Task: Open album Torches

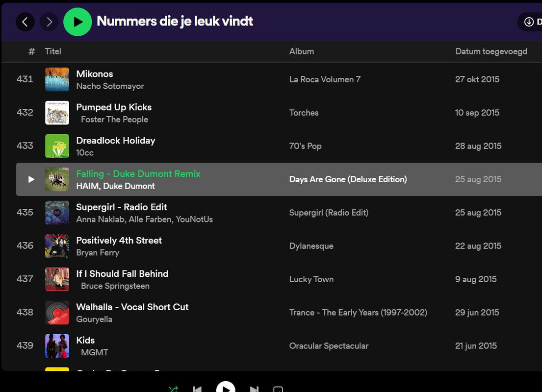Action: pyautogui.click(x=304, y=113)
